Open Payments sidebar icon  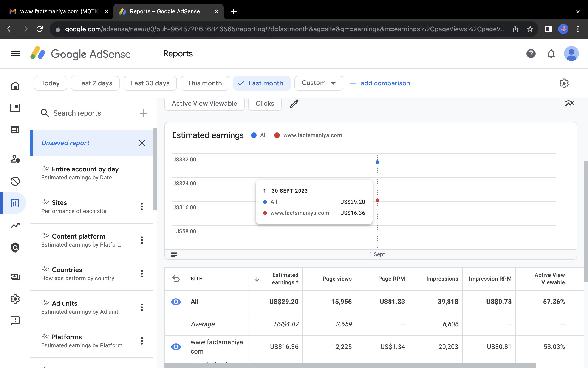click(15, 277)
